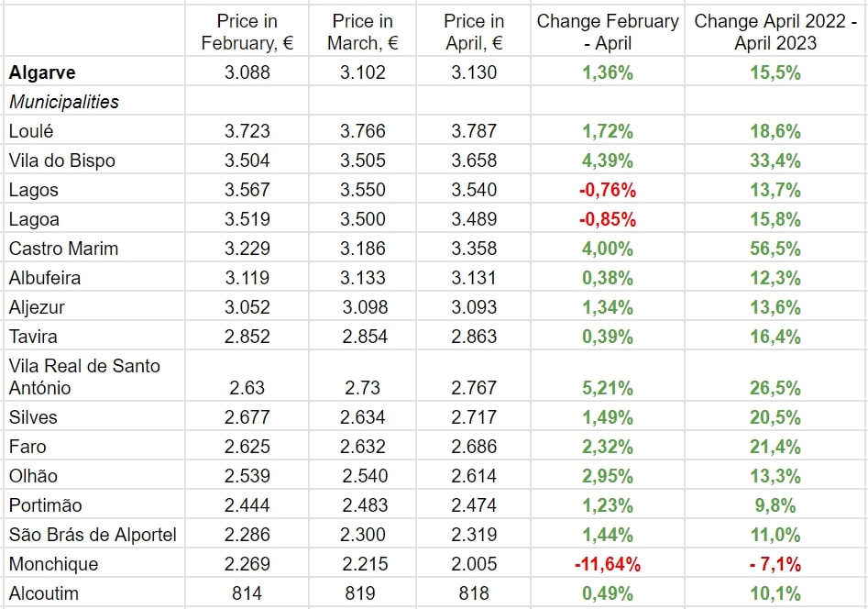Select 'Change April 2022 - April 2023' header
Screen dimensions: 868x609
(x=775, y=32)
